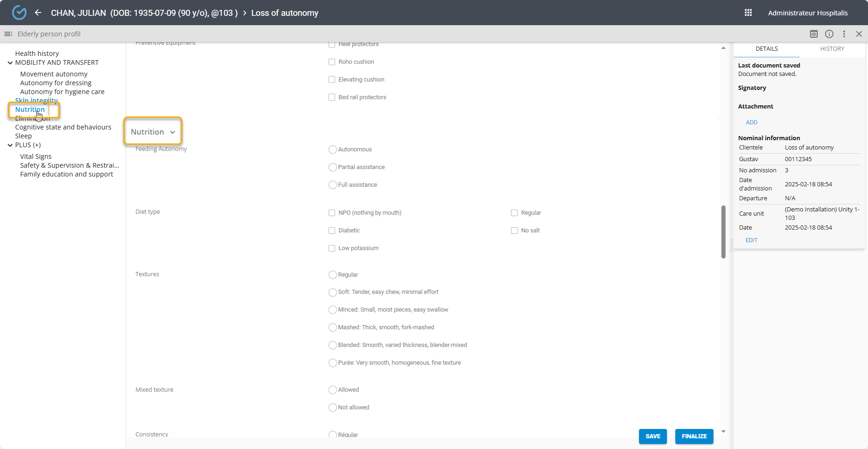This screenshot has width=868, height=449.
Task: Click the Hospitalis logo icon
Action: point(19,13)
